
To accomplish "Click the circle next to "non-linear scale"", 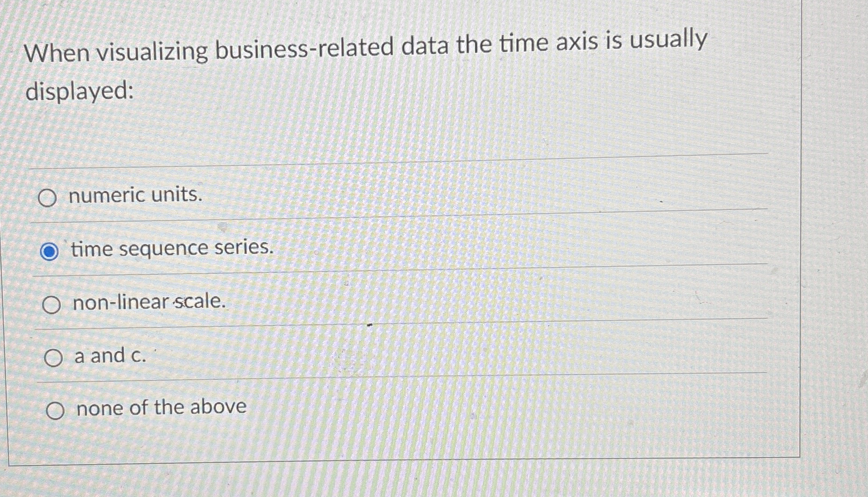I will click(x=53, y=305).
